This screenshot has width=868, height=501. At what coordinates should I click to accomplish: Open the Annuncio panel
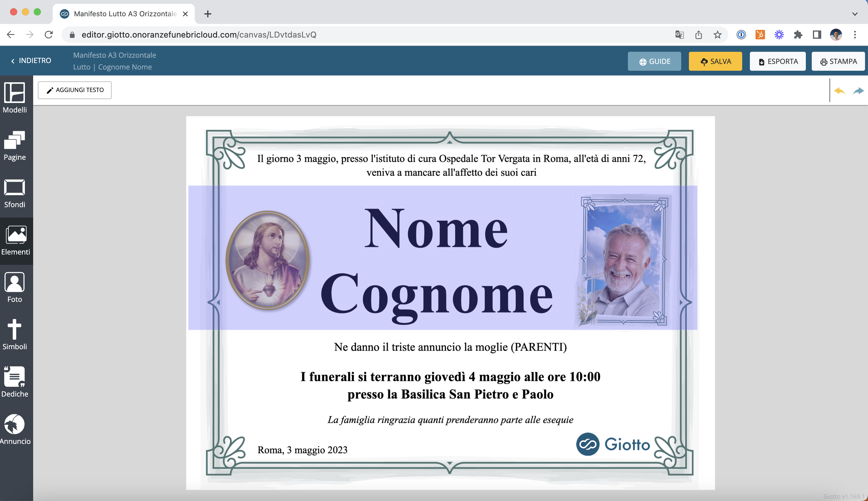click(15, 429)
